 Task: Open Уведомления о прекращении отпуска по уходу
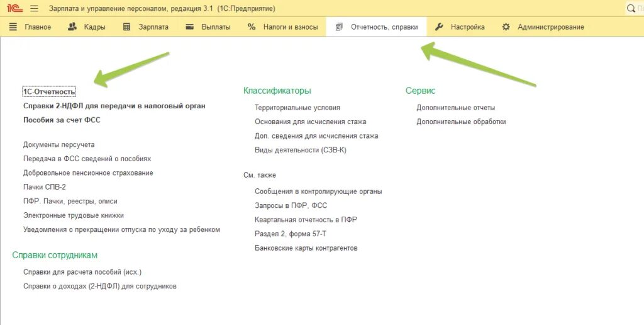(x=121, y=230)
